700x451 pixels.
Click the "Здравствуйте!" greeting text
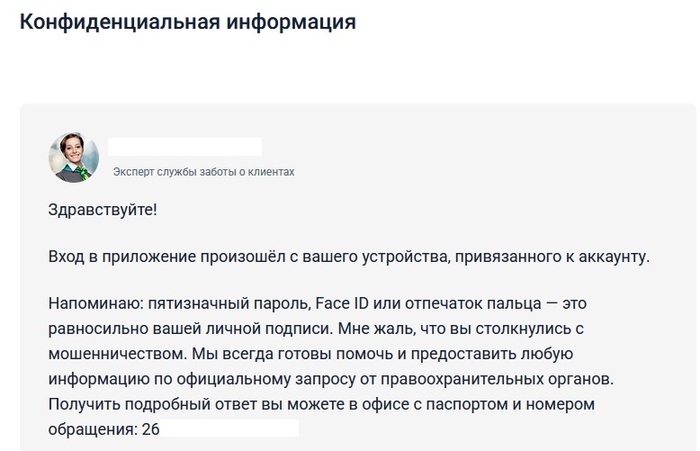[x=102, y=212]
